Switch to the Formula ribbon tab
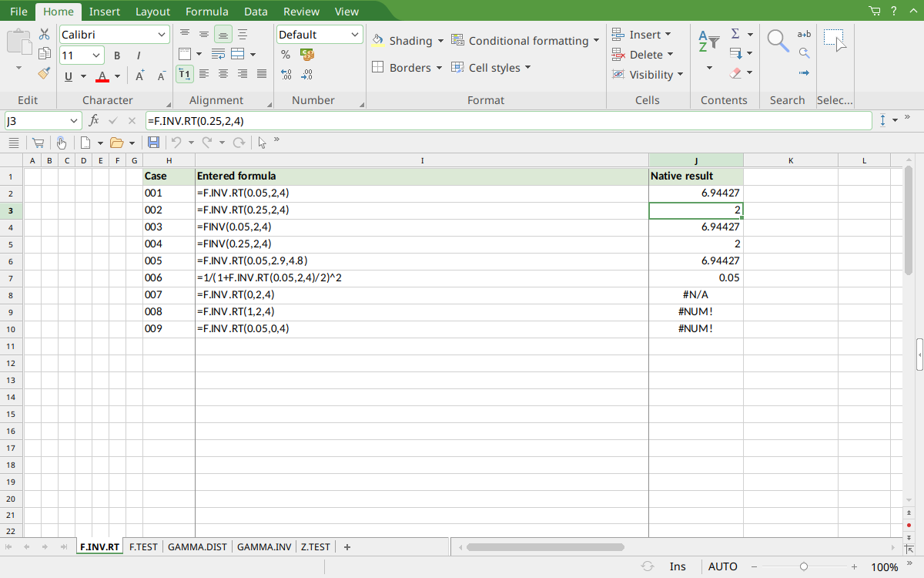Viewport: 924px width, 578px height. pyautogui.click(x=206, y=11)
